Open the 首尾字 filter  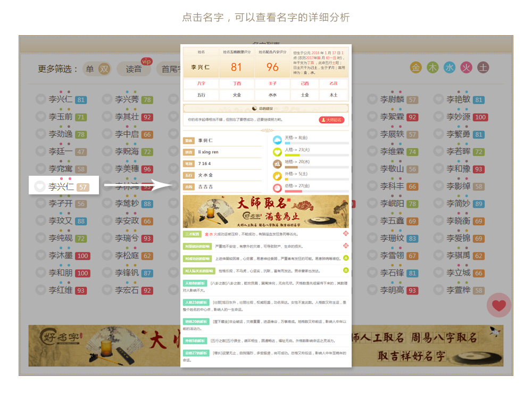pos(170,69)
